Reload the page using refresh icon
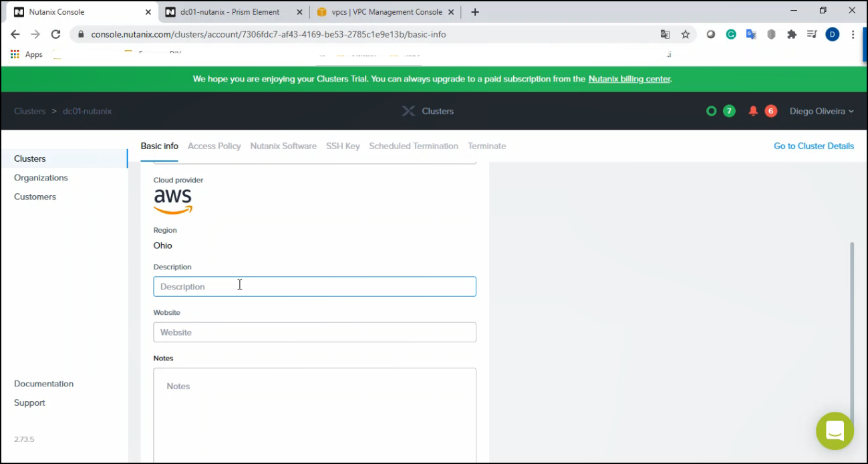868x464 pixels. point(56,34)
